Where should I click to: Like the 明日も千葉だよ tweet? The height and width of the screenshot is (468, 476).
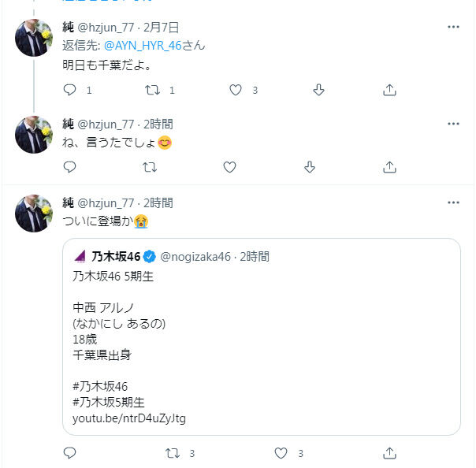click(x=236, y=90)
